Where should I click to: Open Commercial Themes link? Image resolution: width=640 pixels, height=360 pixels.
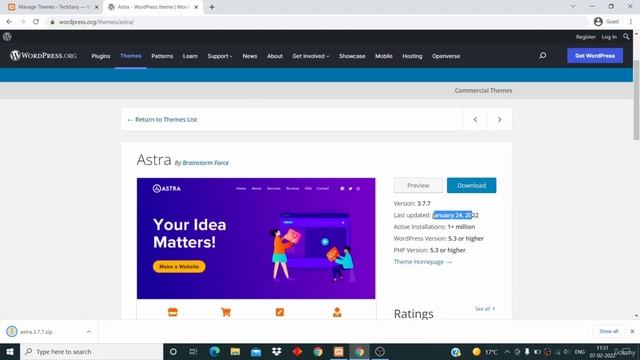(483, 90)
